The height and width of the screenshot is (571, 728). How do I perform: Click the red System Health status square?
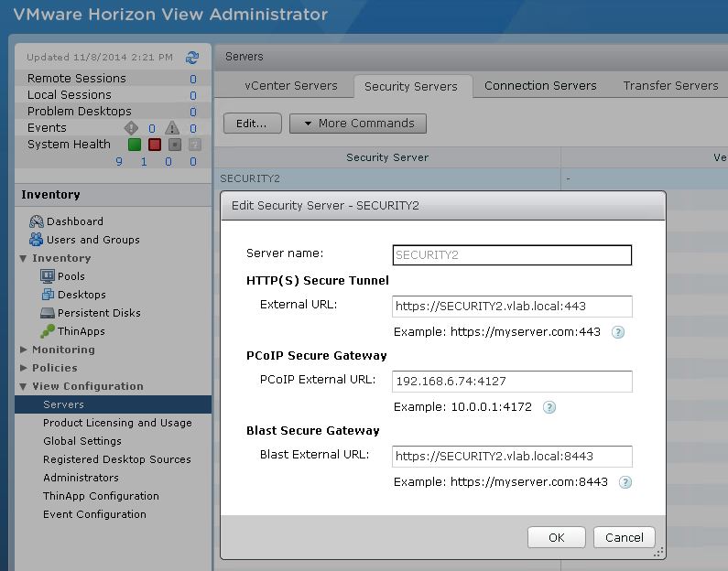(x=155, y=145)
